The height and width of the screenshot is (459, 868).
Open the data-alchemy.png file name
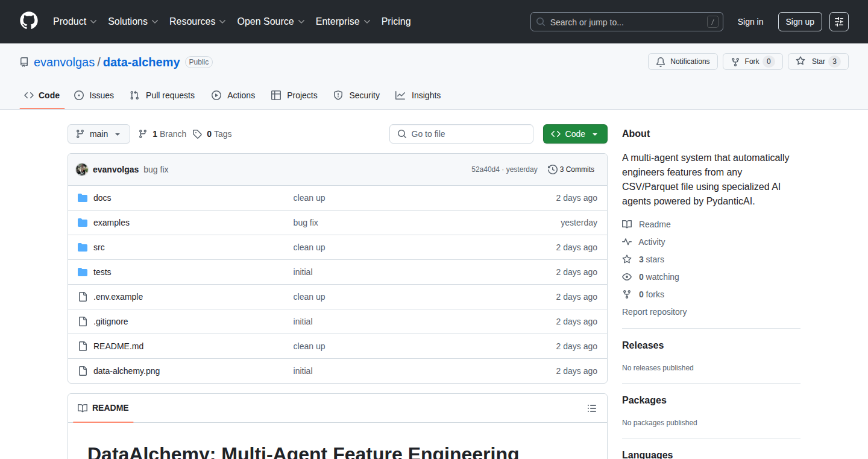(x=127, y=371)
